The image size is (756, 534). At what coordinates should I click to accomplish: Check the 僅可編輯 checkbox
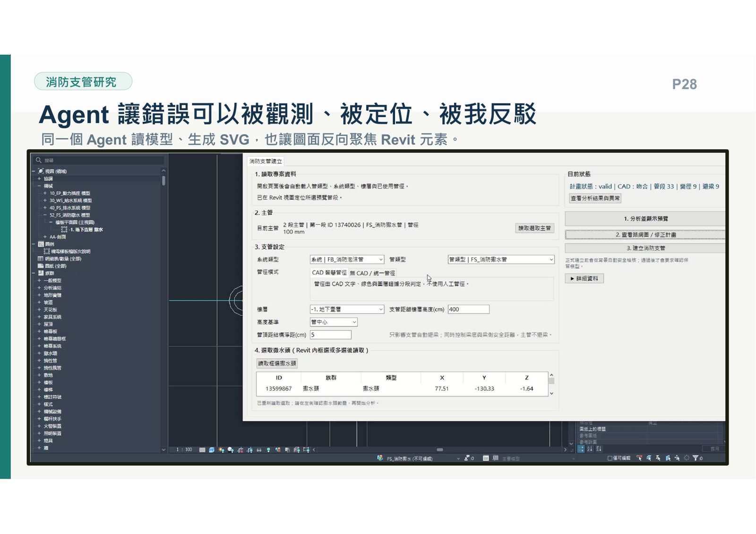coord(610,458)
